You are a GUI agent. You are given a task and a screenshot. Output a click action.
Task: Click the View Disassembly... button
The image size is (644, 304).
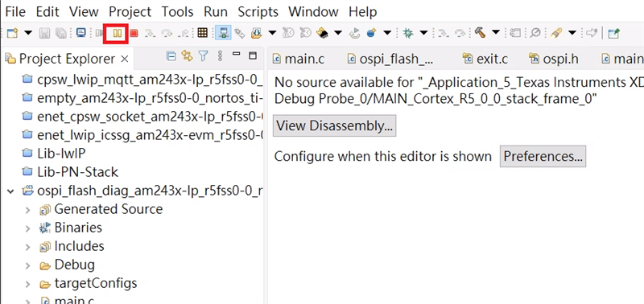tap(334, 125)
